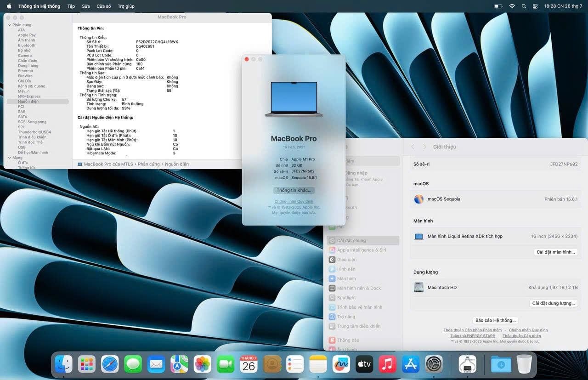Open the Photos app in the Dock
This screenshot has width=588, height=380.
coord(202,364)
